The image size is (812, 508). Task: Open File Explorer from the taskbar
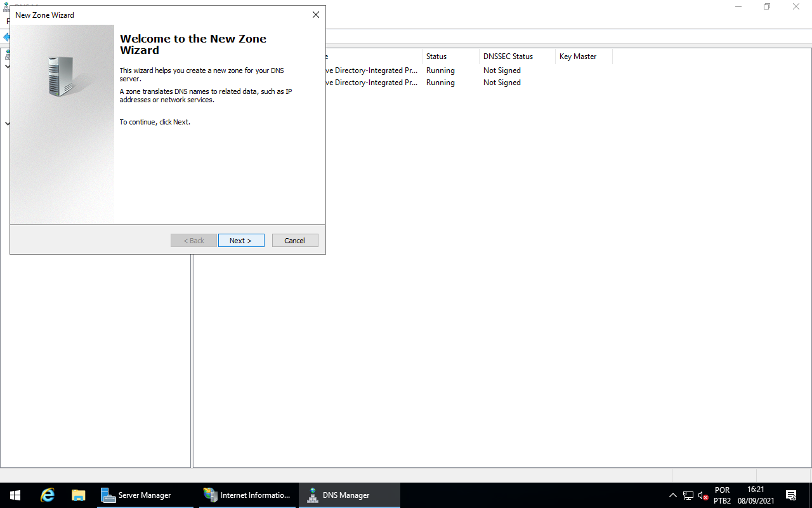tap(79, 495)
